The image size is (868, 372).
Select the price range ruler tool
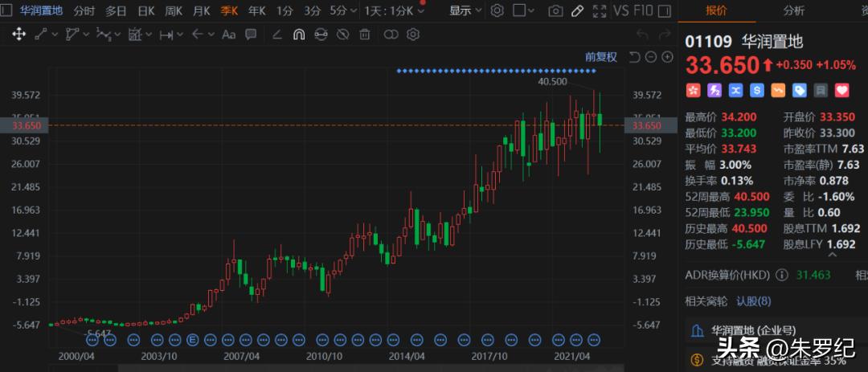coord(166,35)
